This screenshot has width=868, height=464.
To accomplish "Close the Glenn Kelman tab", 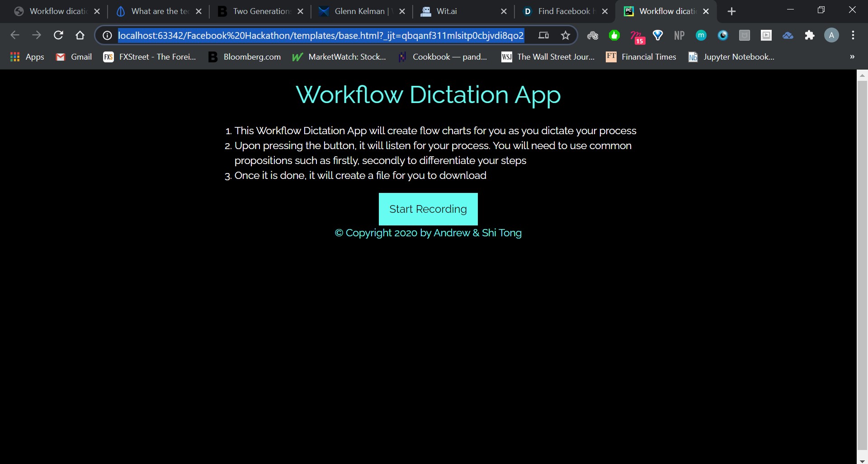I will coord(402,11).
